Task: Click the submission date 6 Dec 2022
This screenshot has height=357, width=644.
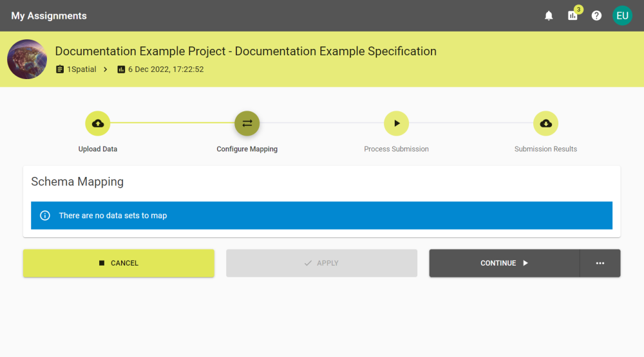Action: tap(166, 69)
